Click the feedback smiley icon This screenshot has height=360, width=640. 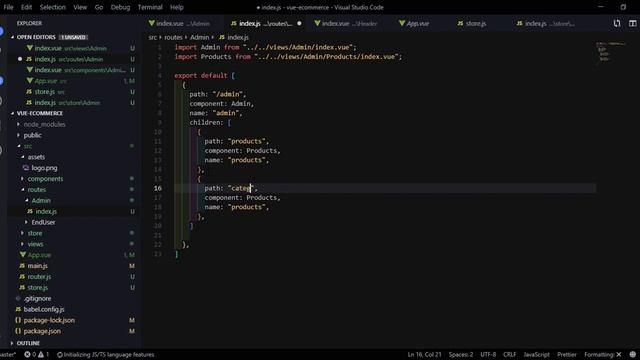[633, 355]
